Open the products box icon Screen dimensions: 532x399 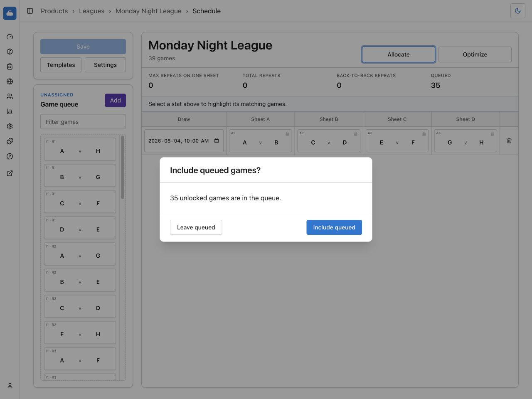[x=10, y=52]
